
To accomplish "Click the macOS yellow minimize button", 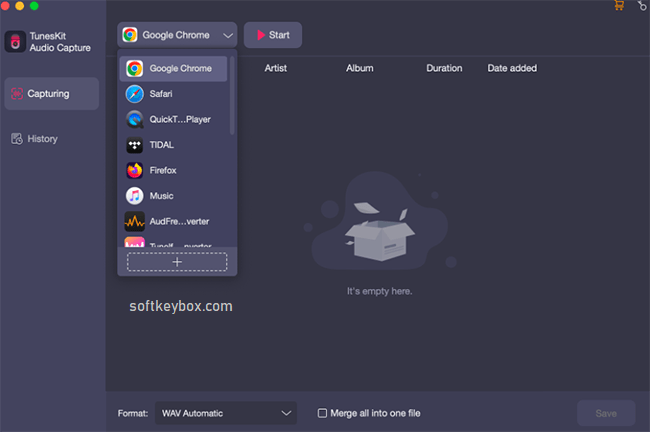I will pyautogui.click(x=19, y=5).
